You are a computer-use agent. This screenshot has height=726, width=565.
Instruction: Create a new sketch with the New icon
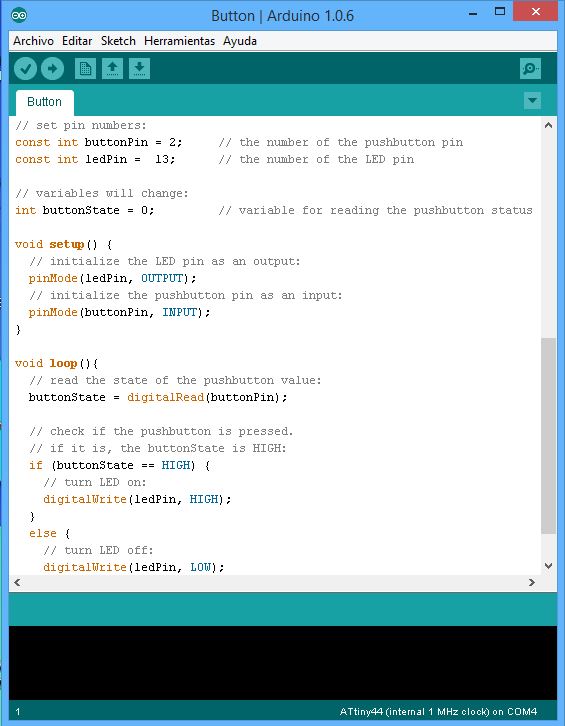[85, 69]
